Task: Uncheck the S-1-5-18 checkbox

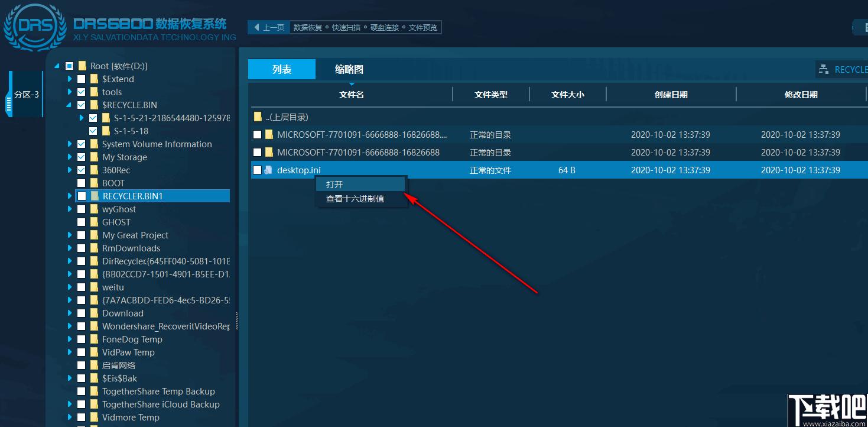Action: click(93, 131)
